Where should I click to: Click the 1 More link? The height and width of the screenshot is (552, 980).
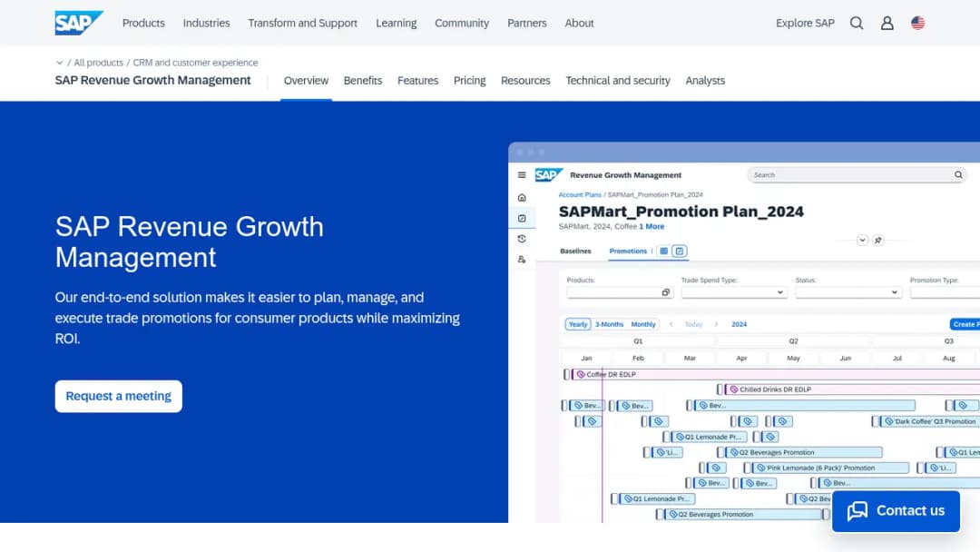pos(652,226)
